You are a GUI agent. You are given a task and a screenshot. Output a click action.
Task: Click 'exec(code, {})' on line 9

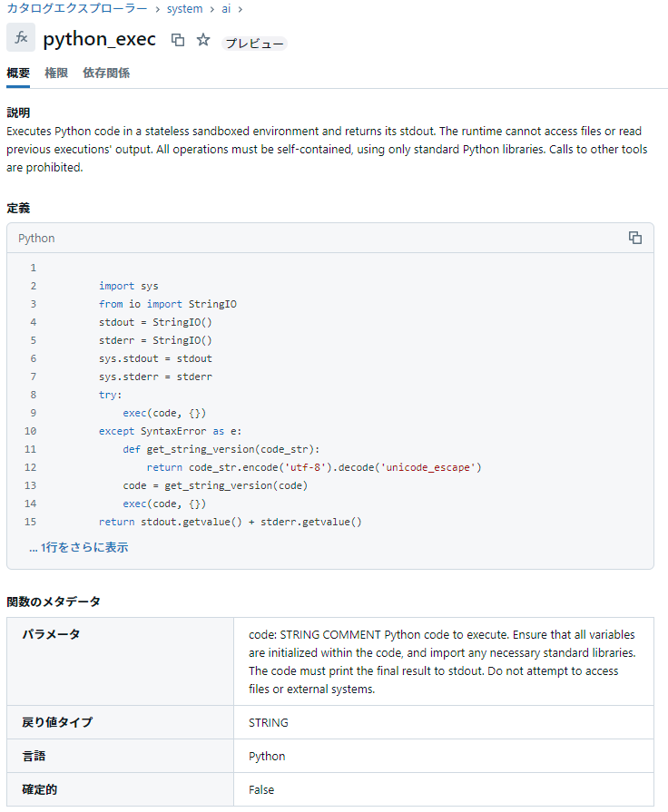tap(164, 413)
